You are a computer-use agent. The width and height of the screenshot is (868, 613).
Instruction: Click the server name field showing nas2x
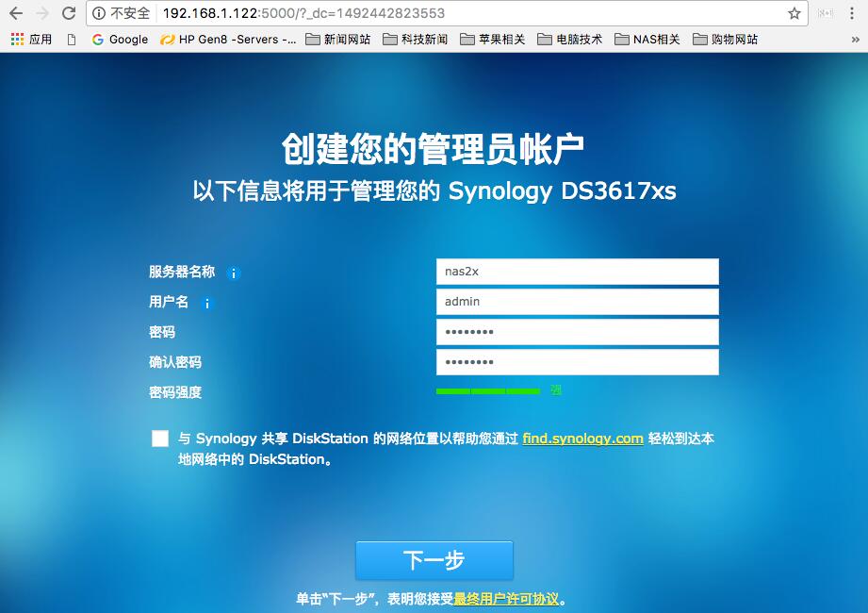(577, 272)
